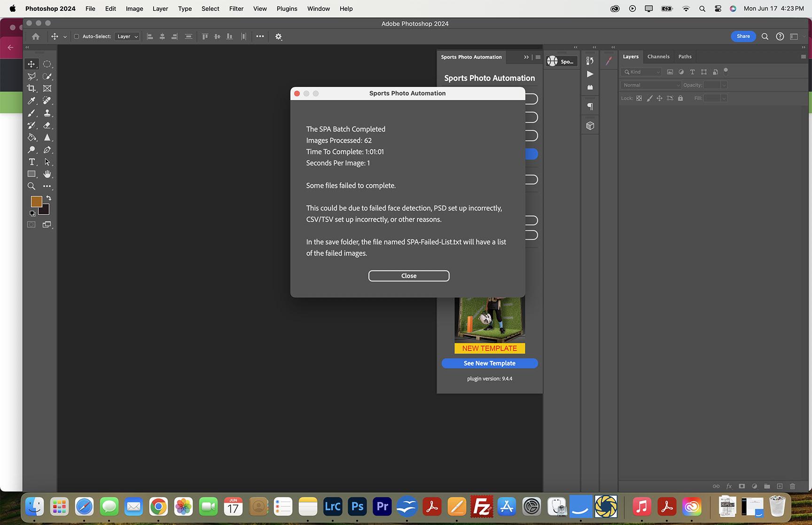Select the History Brush tool
Viewport: 812px width, 525px height.
click(31, 125)
